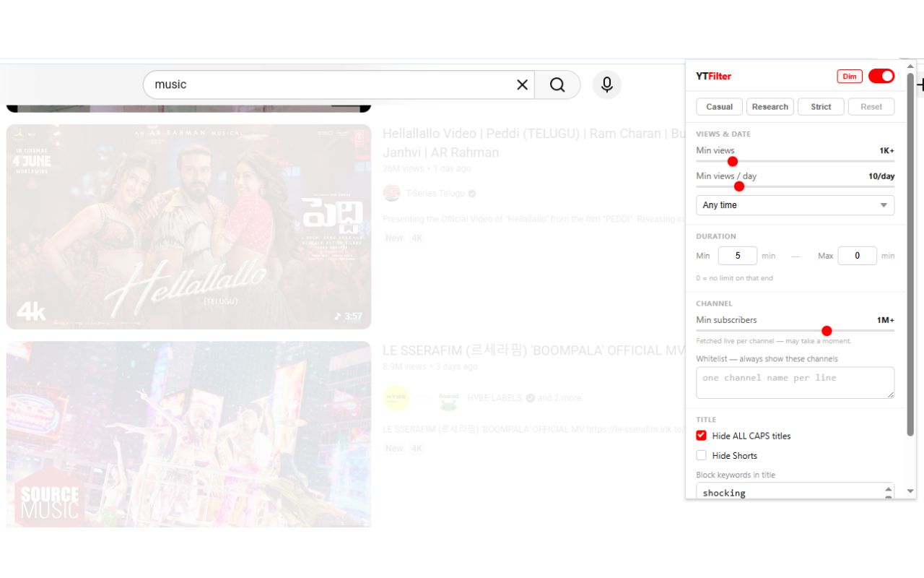The width and height of the screenshot is (924, 578).
Task: Click the HYBE LABELS channel avatar
Action: 396,398
